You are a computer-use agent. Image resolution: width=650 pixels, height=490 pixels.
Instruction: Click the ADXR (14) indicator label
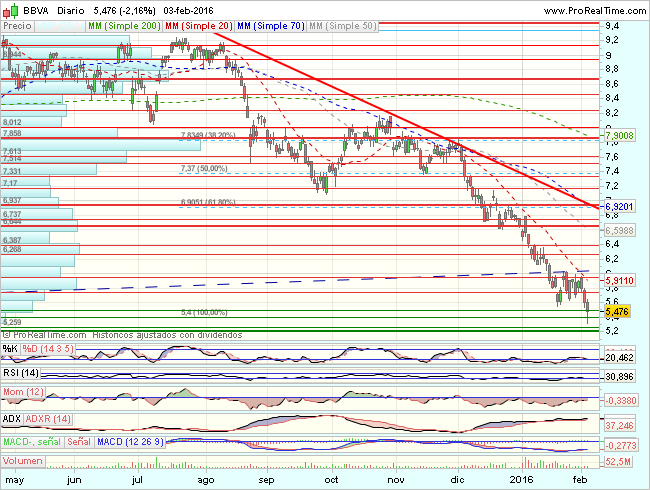(48, 419)
